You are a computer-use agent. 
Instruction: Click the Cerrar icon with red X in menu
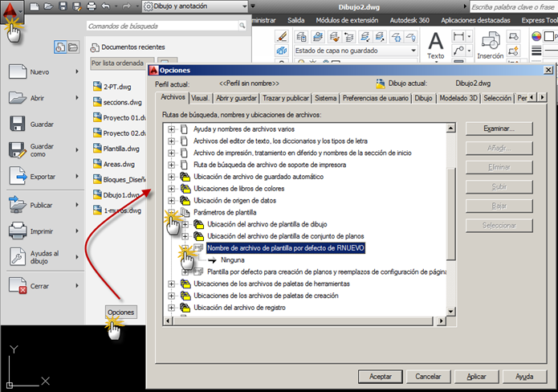[x=18, y=285]
